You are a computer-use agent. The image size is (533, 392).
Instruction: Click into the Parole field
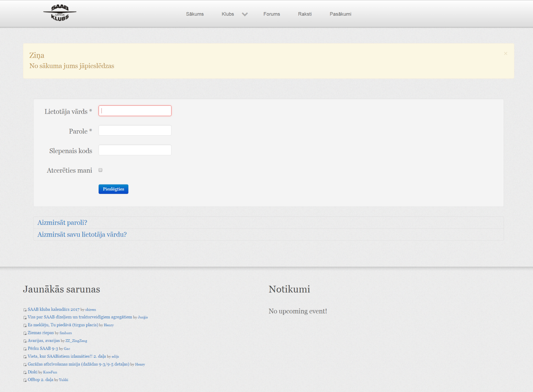click(135, 131)
